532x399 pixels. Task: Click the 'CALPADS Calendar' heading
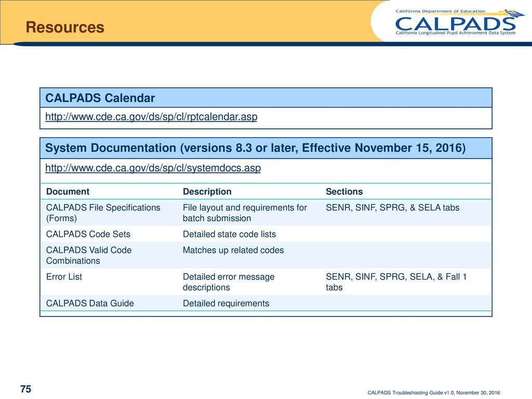tap(100, 98)
